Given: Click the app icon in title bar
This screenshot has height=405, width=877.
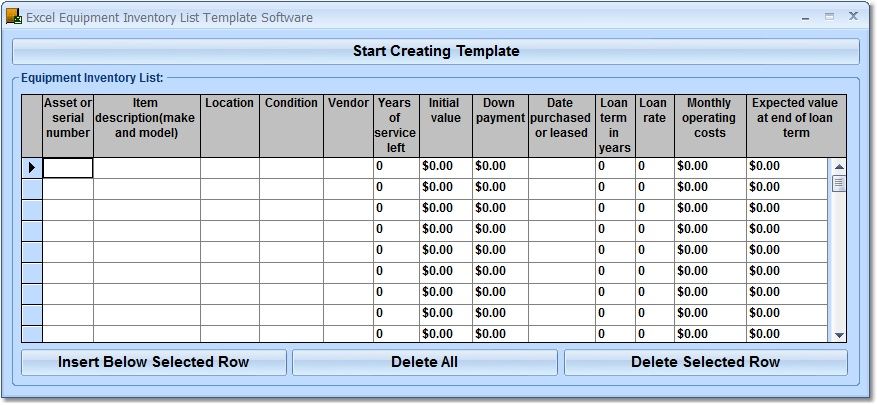Looking at the screenshot, I should [13, 17].
